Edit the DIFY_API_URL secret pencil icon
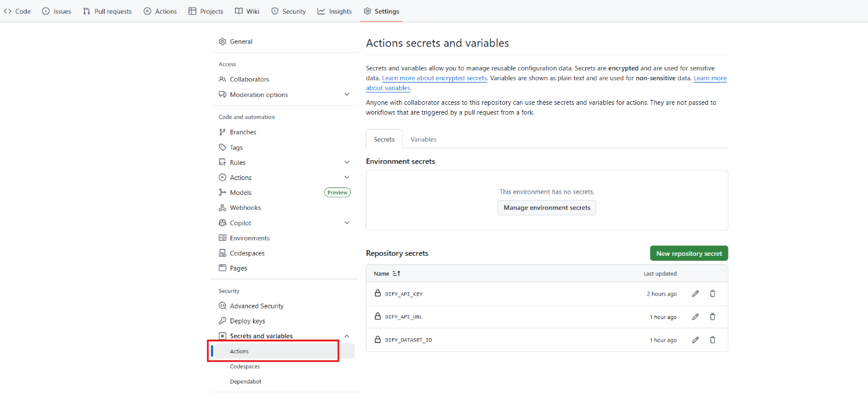Viewport: 868px width, 401px height. 695,317
